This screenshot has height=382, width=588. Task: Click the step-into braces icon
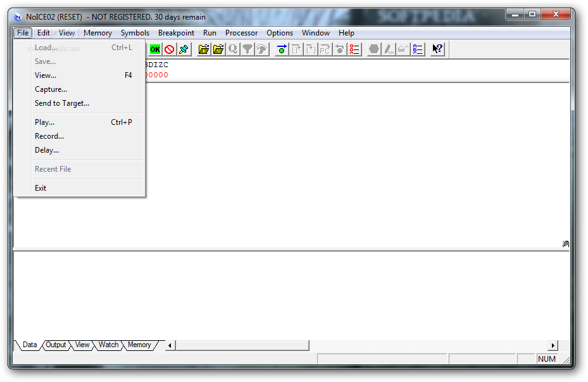pyautogui.click(x=311, y=49)
